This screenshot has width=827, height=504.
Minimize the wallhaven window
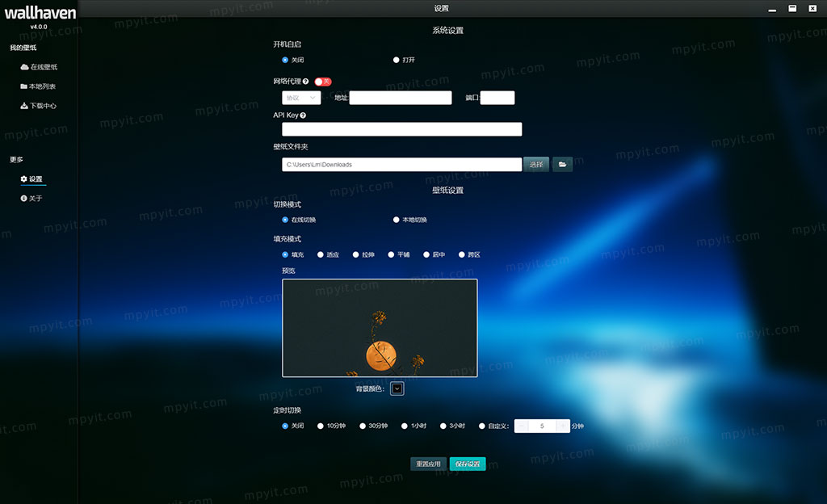(772, 9)
